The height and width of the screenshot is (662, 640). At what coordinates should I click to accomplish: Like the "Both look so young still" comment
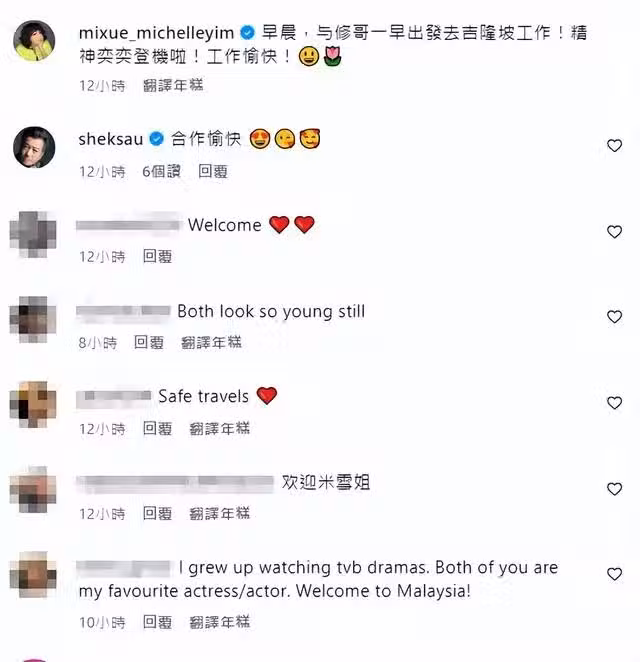pos(614,317)
